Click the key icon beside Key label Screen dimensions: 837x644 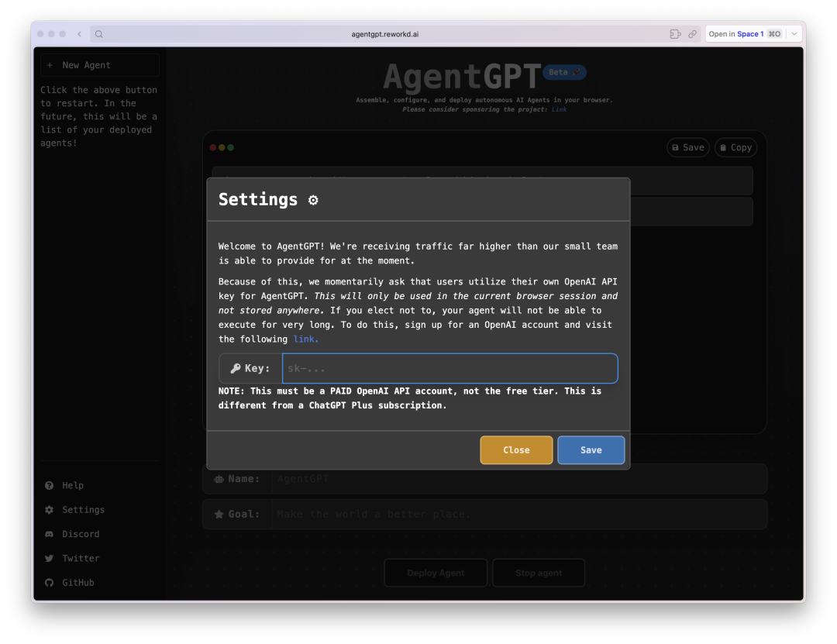pos(236,369)
